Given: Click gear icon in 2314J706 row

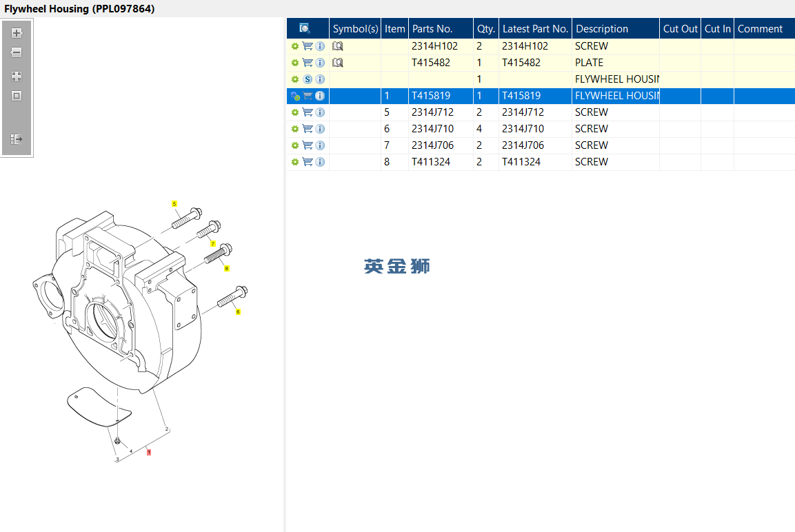Looking at the screenshot, I should pyautogui.click(x=295, y=145).
